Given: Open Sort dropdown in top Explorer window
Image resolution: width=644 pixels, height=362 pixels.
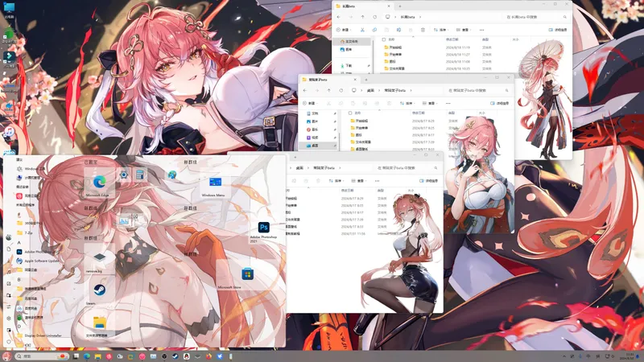Looking at the screenshot, I should tap(441, 30).
